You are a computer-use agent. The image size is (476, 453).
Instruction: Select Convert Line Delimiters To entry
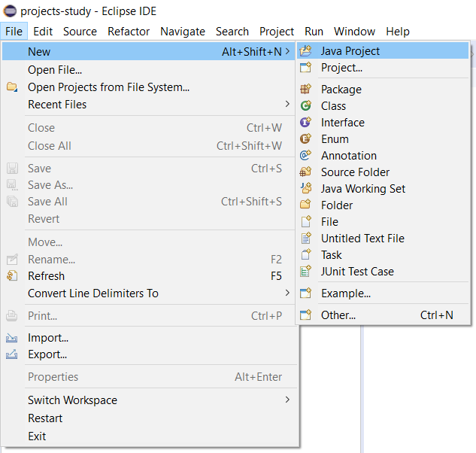point(149,293)
